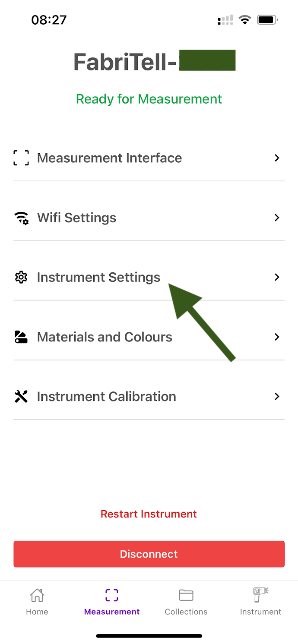Click the Restart Instrument link
The width and height of the screenshot is (298, 644).
(x=149, y=514)
